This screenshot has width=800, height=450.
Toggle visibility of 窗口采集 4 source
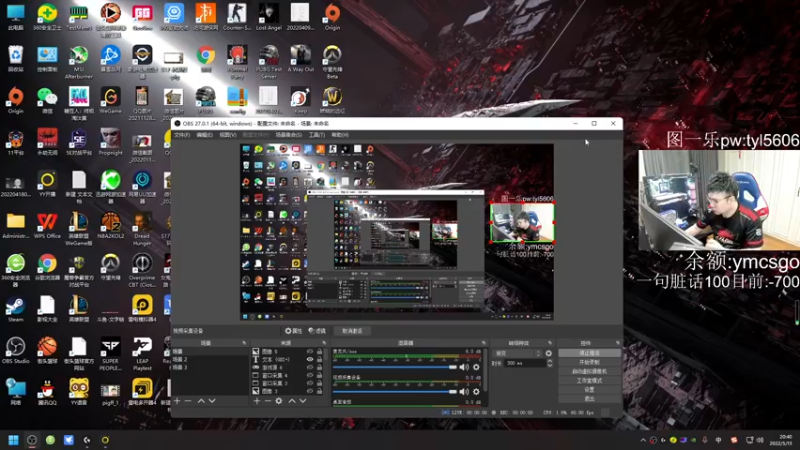310,375
